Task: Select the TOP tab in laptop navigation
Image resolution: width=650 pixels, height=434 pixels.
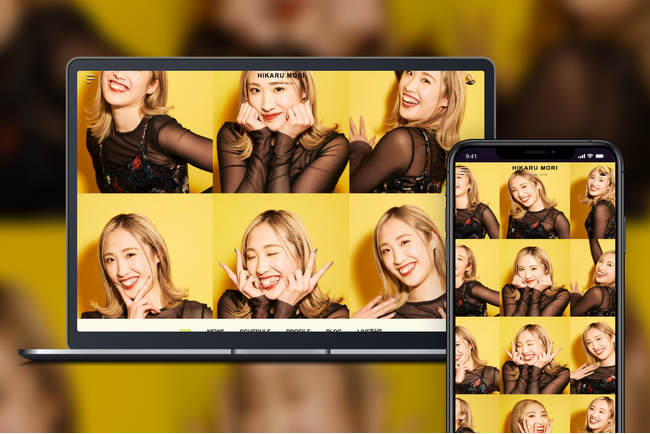Action: [185, 330]
